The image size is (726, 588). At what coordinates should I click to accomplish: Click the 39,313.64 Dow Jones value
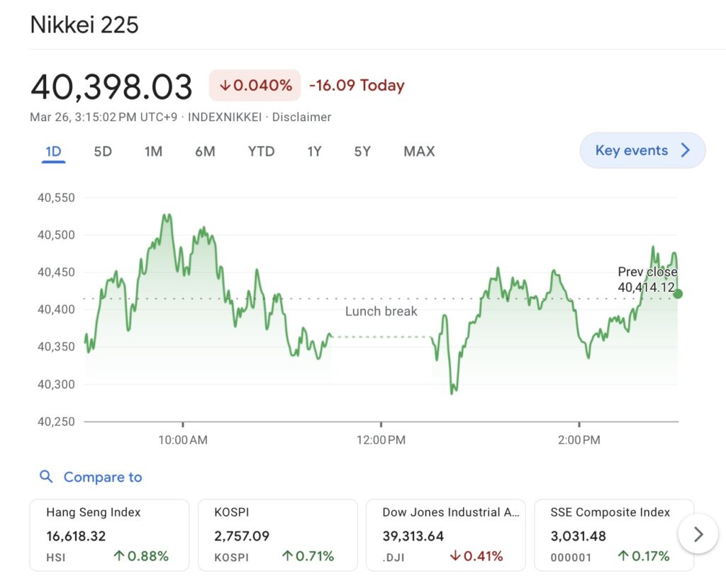click(x=413, y=536)
